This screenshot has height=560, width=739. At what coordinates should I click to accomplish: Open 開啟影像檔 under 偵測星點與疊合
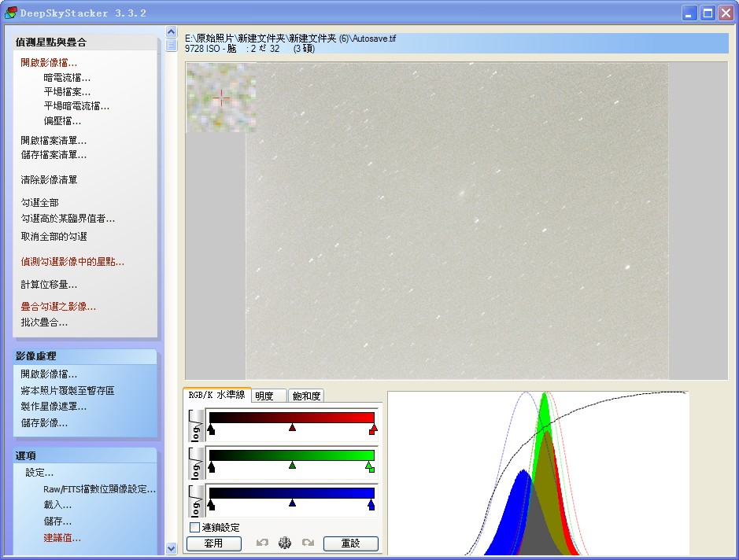[49, 63]
